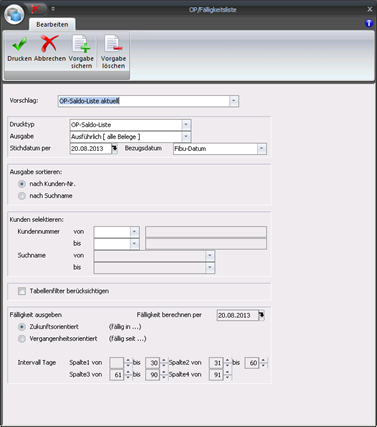Click the Spalte4 von 91 stepper arrows
The height and width of the screenshot is (427, 377).
(x=227, y=375)
